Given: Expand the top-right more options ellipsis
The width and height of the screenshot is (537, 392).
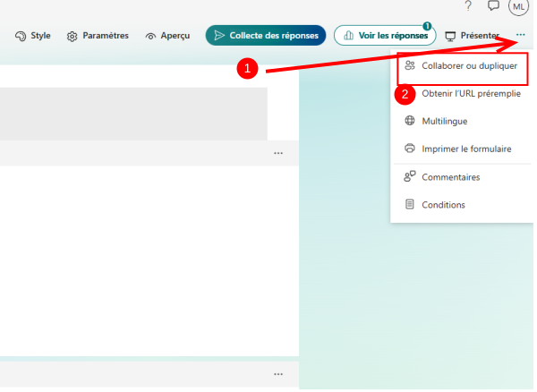Looking at the screenshot, I should [x=520, y=36].
